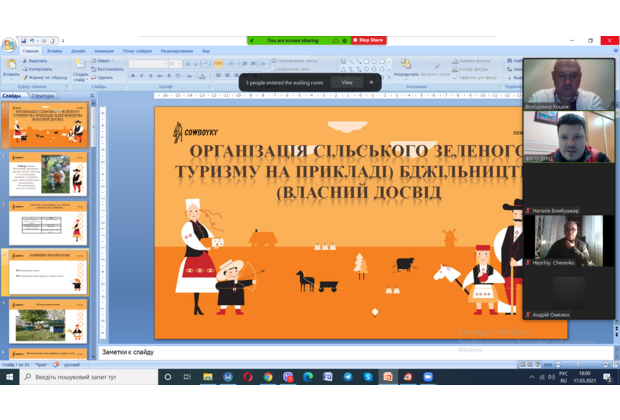Open Skype from the taskbar

(368, 377)
